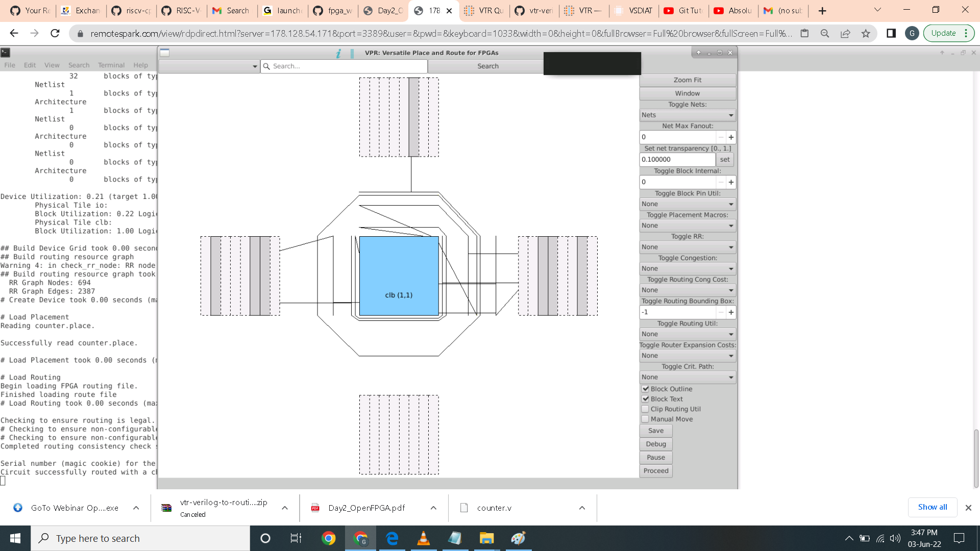
Task: Increment Net Max Fanout with plus button
Action: click(731, 137)
